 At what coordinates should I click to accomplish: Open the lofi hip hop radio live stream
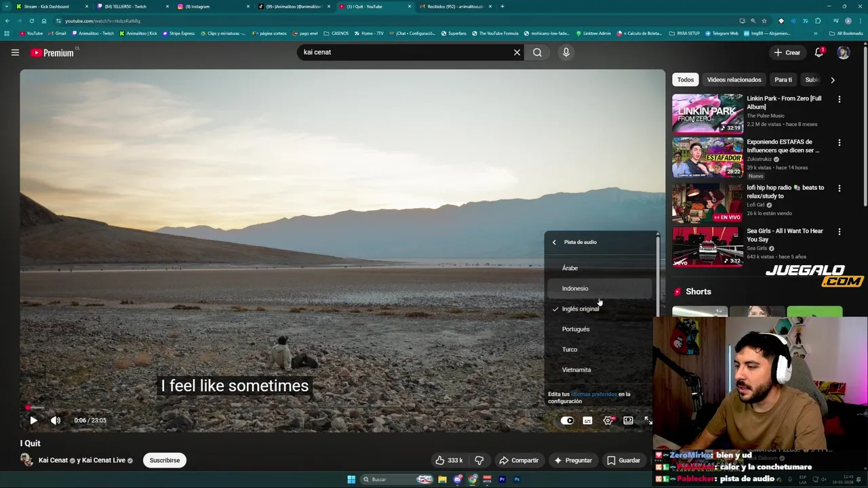(708, 202)
